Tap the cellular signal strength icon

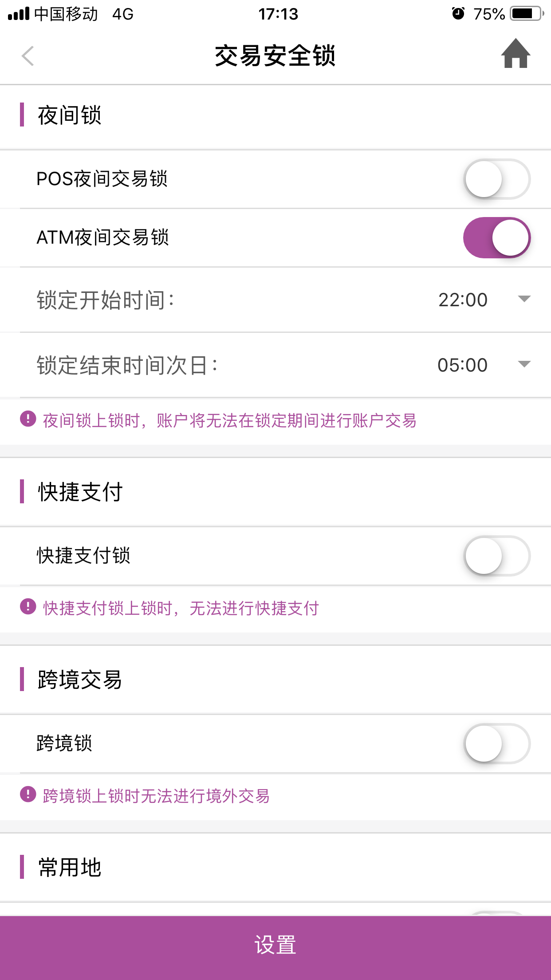point(19,14)
